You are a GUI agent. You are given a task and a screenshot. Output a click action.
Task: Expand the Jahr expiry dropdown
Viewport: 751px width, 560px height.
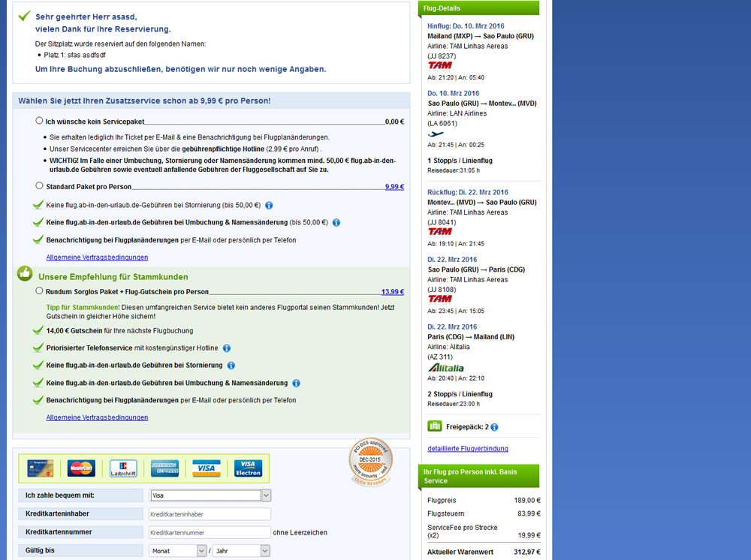point(241,551)
